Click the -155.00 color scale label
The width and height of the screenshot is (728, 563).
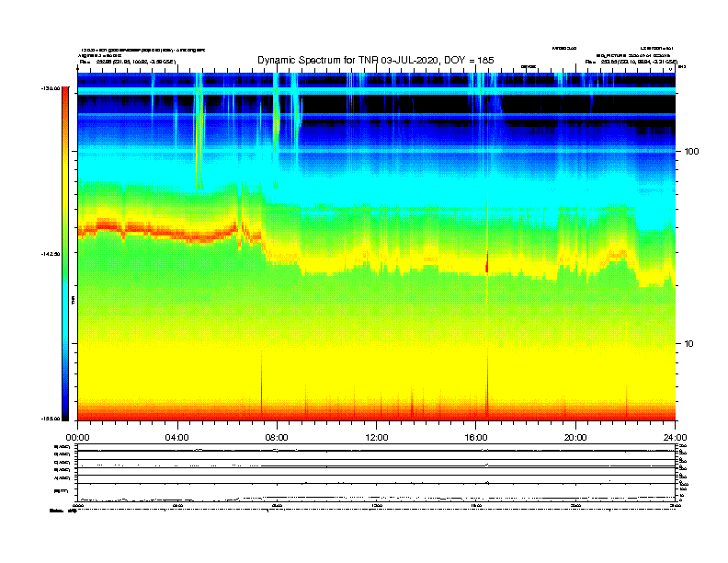51,419
